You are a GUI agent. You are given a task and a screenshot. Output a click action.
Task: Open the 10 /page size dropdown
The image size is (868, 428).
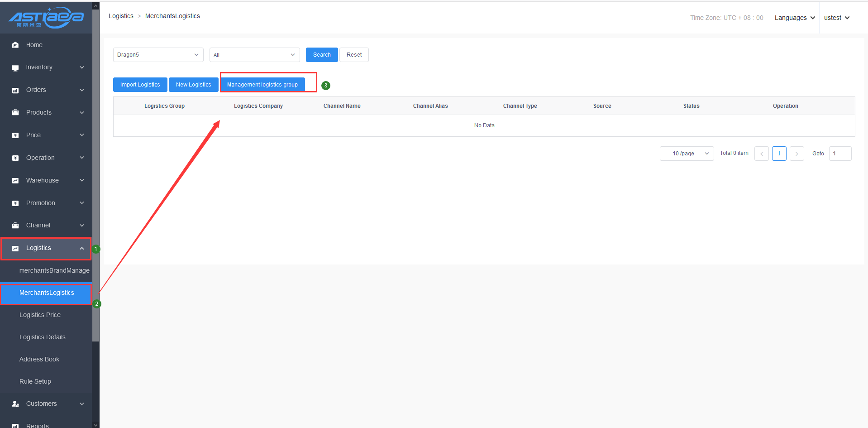tap(687, 154)
